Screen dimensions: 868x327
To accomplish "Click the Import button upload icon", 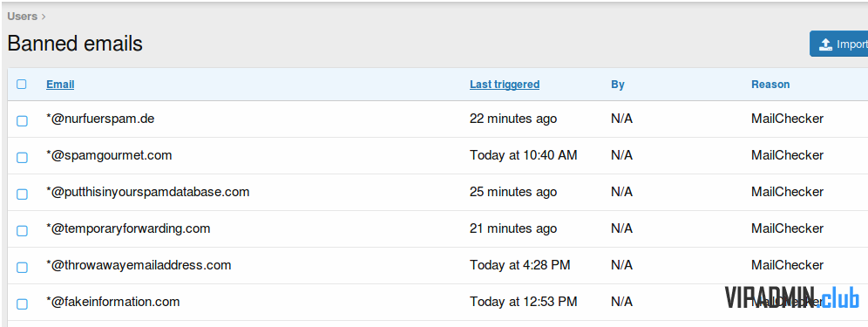I will pos(825,44).
